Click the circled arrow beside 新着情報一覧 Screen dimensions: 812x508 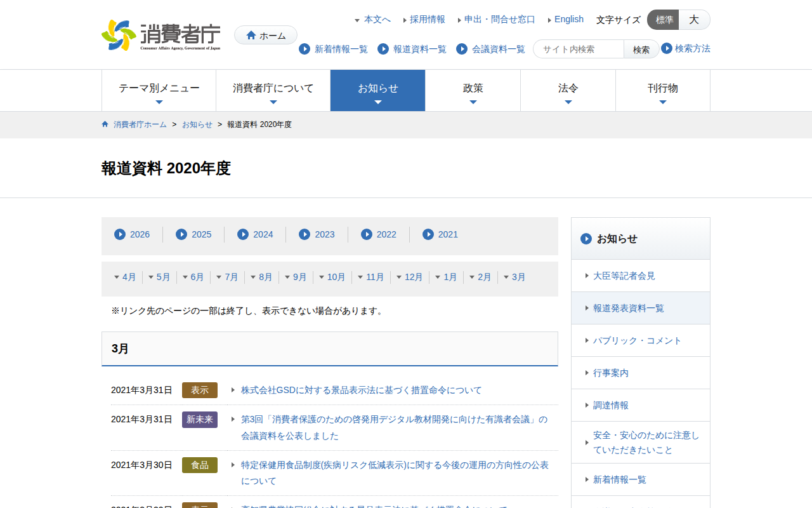click(304, 49)
